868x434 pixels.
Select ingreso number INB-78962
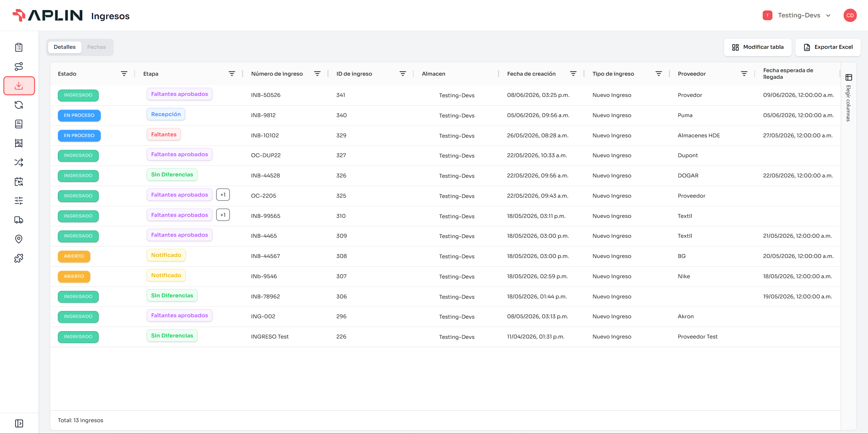tap(265, 297)
